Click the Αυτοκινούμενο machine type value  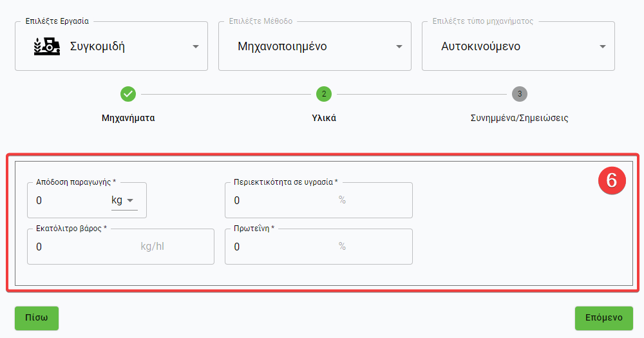pos(480,46)
